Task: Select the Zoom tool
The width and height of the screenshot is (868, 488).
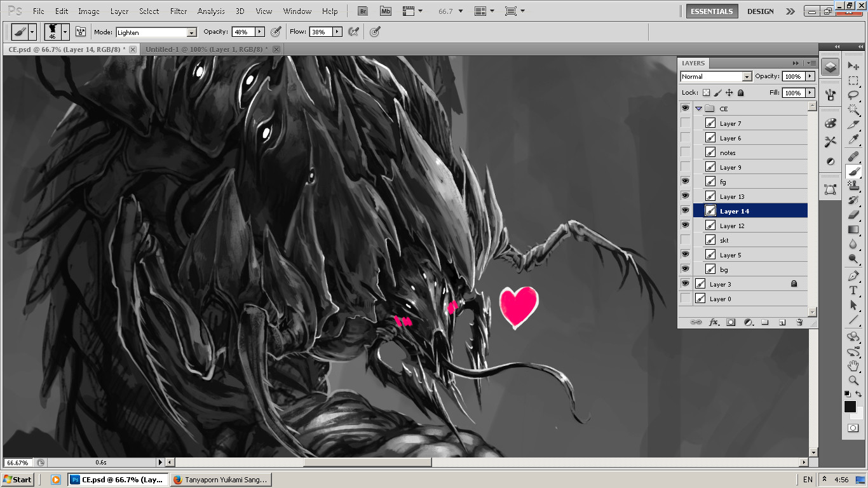Action: [x=853, y=381]
